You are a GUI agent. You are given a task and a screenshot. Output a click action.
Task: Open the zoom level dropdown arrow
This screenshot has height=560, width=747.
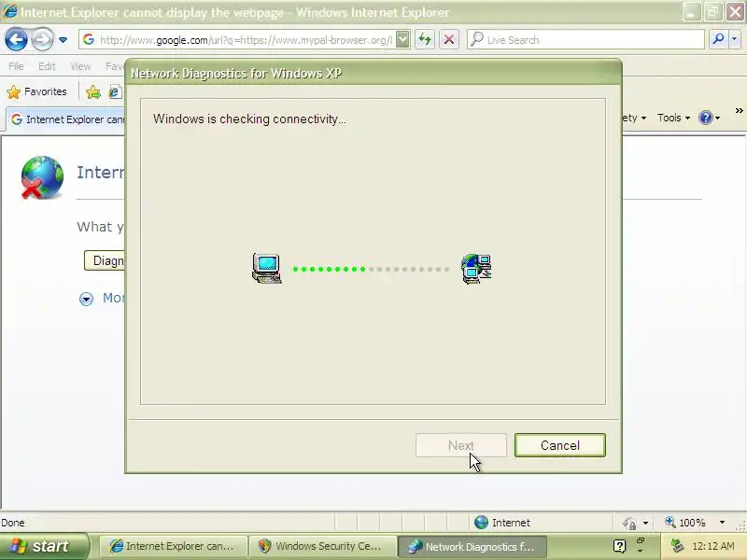click(x=722, y=523)
